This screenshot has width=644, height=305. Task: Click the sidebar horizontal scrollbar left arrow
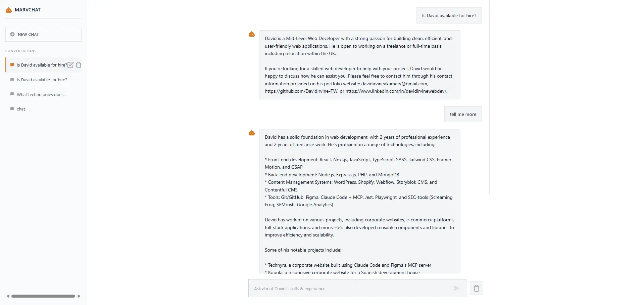(8, 296)
